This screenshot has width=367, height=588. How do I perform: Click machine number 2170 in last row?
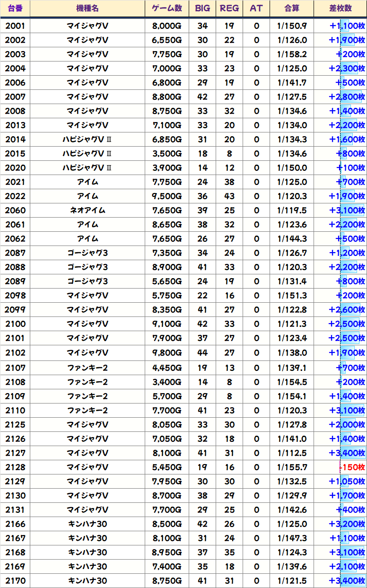coord(15,581)
